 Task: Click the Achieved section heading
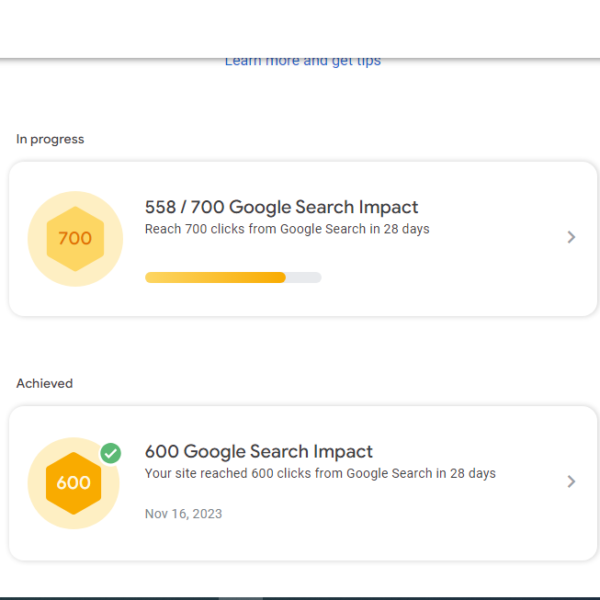click(44, 383)
